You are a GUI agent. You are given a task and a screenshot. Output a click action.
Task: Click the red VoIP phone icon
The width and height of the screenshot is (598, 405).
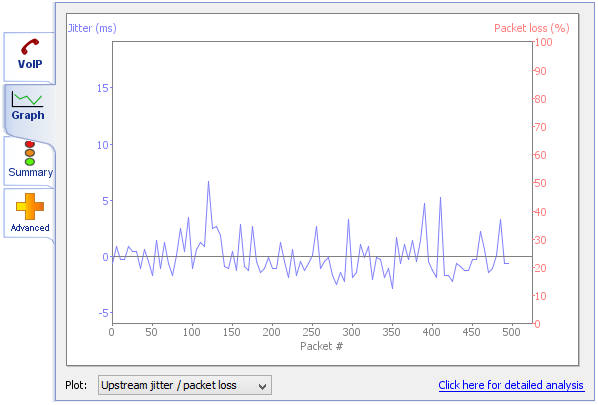(30, 47)
